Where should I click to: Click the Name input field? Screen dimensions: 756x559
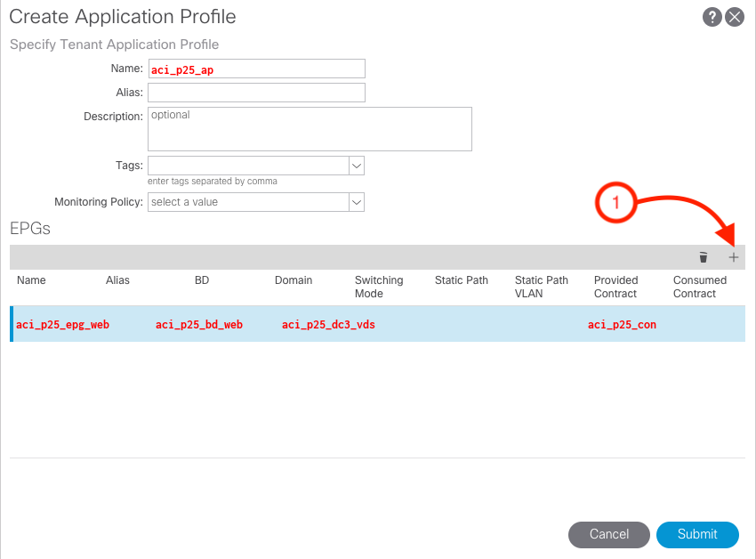click(x=256, y=69)
